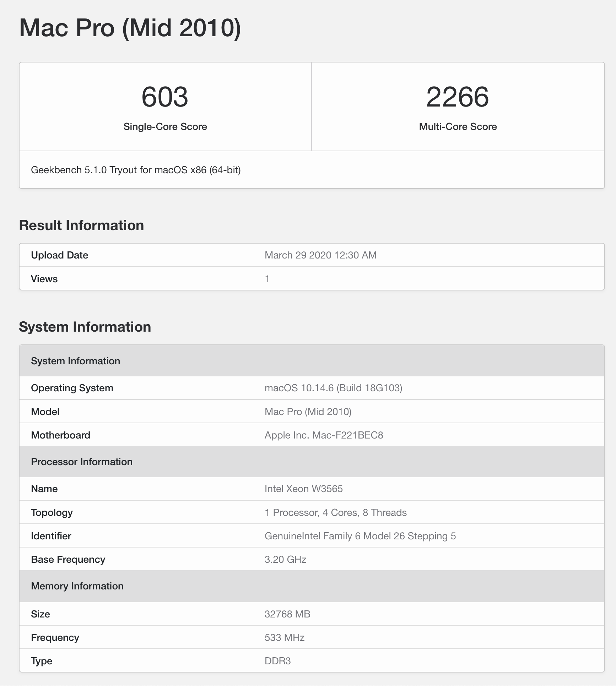Select 'Mac Pro (Mid 2010)' model value in table
Viewport: 616px width, 686px height.
pos(308,412)
